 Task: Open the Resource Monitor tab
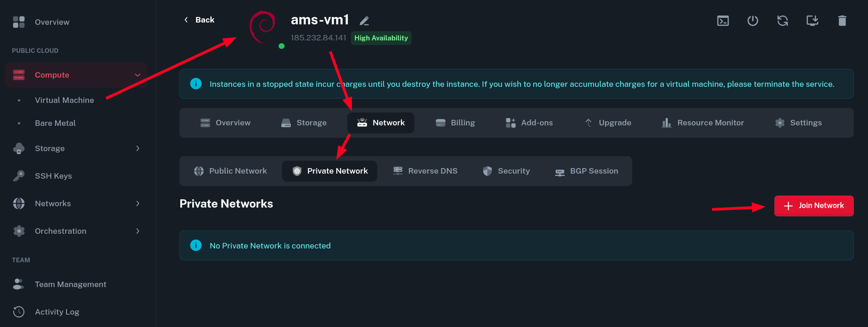[x=703, y=123]
